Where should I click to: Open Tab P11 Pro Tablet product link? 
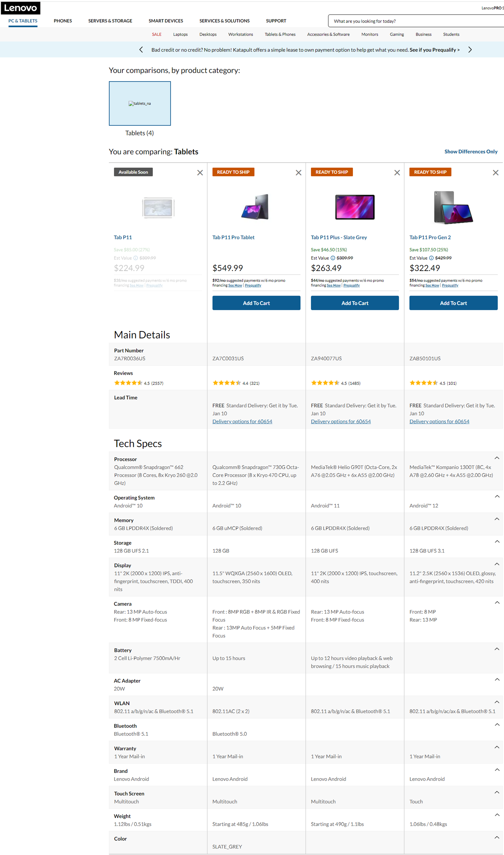[x=233, y=237]
